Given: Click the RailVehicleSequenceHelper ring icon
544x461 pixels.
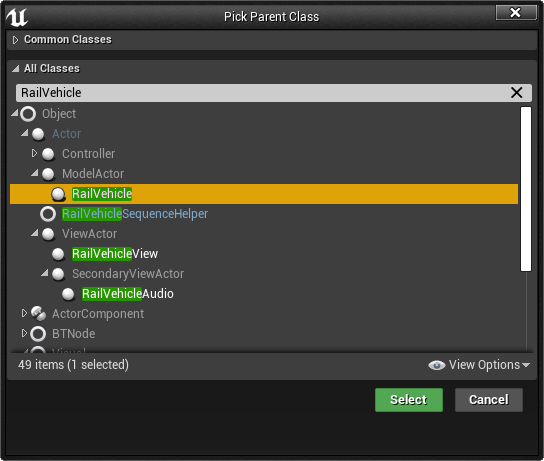Looking at the screenshot, I should pyautogui.click(x=48, y=214).
